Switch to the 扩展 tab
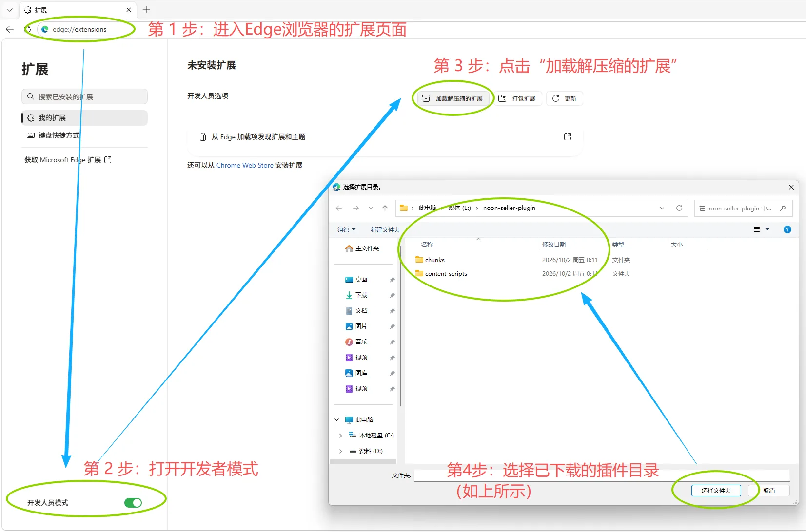This screenshot has height=532, width=806. coord(78,10)
